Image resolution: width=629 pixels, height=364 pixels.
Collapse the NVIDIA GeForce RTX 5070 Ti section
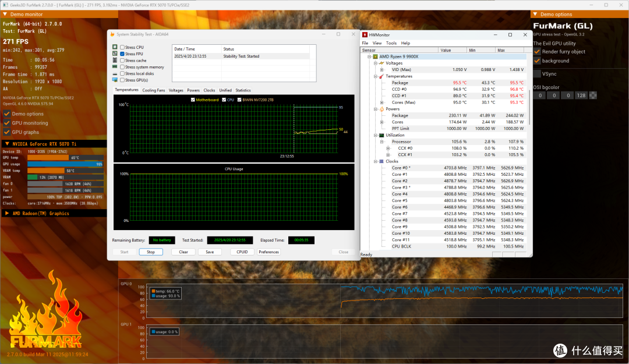7,144
